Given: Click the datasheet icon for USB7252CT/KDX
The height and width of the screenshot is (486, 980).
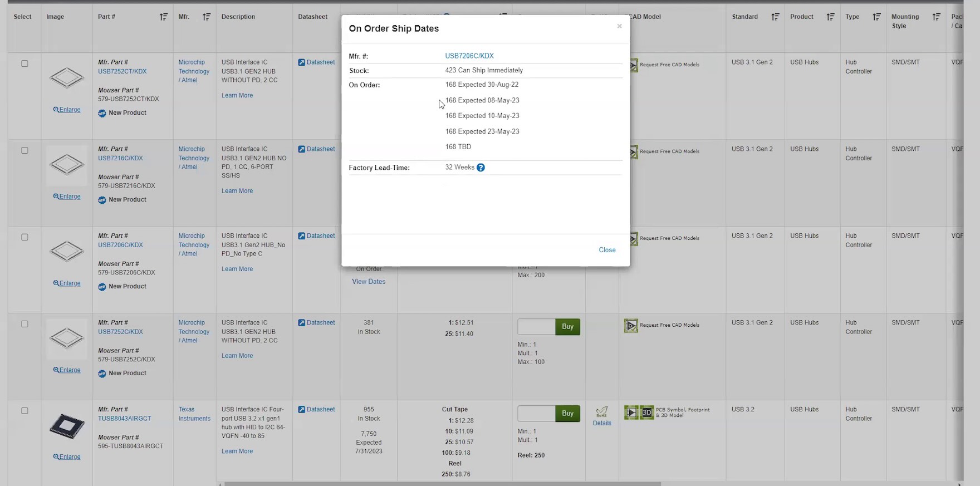Looking at the screenshot, I should 301,62.
